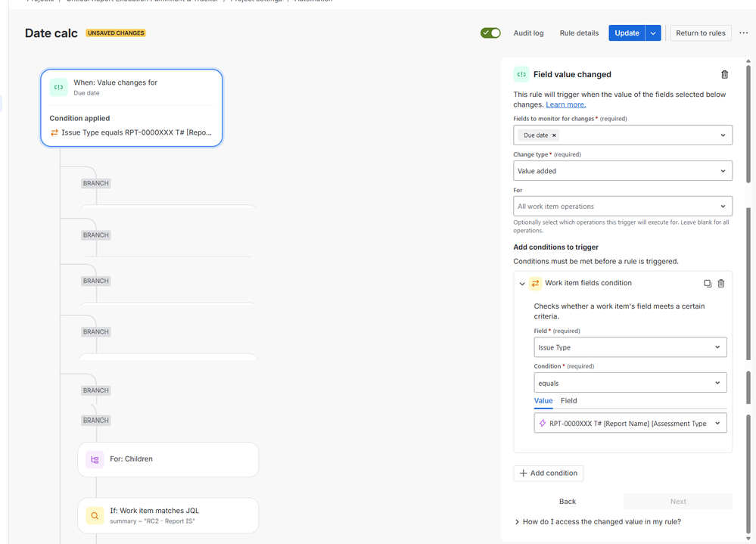Open the more options ellipsis menu
Screen dimensions: 756x544
coord(743,33)
